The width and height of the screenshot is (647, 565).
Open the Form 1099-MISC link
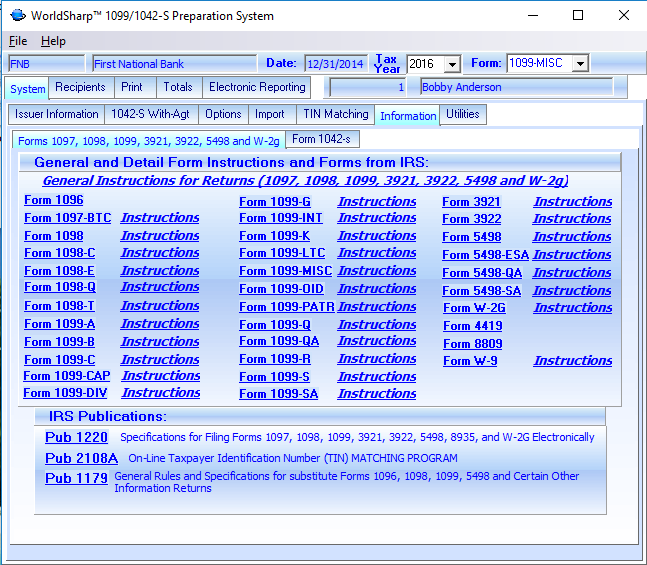[284, 271]
